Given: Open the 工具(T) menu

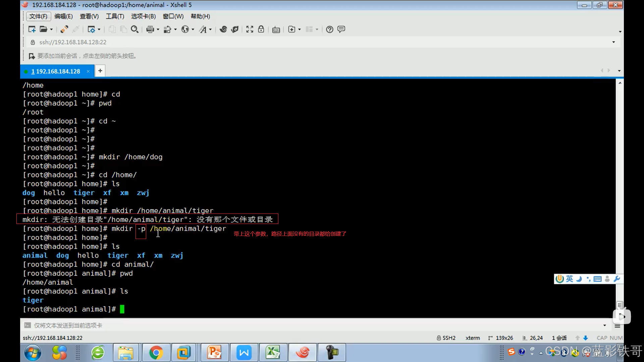Looking at the screenshot, I should pyautogui.click(x=115, y=16).
